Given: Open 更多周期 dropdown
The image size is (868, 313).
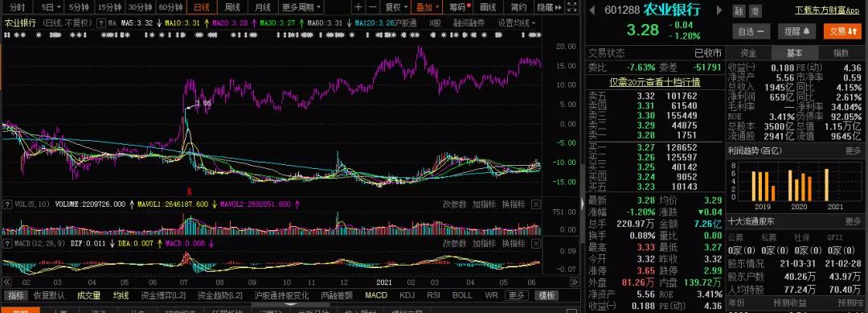Looking at the screenshot, I should (301, 7).
